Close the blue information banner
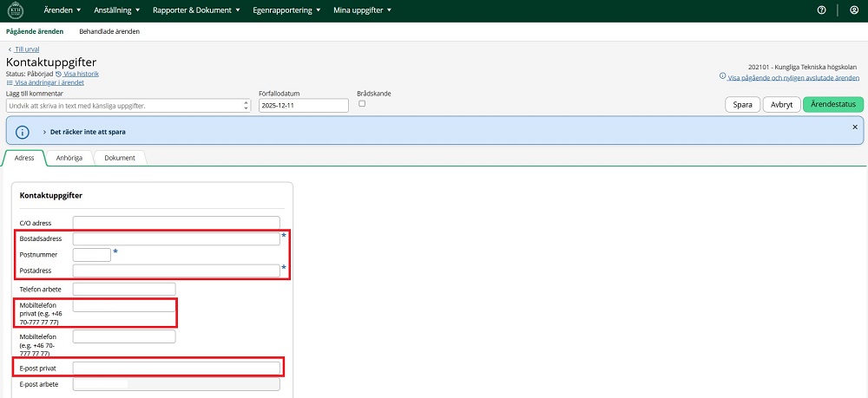This screenshot has height=398, width=868. (854, 127)
